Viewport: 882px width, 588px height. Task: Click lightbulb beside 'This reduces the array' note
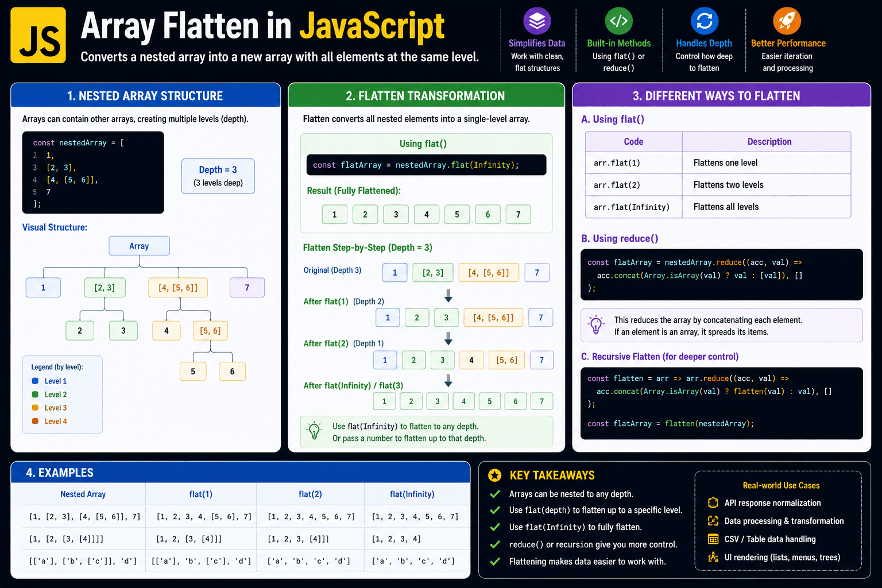[x=596, y=325]
